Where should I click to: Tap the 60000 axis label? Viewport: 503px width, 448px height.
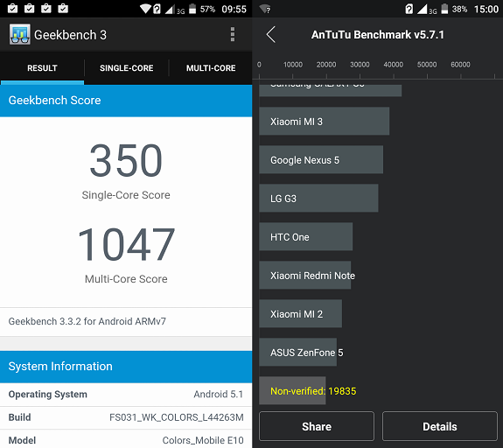tap(460, 65)
